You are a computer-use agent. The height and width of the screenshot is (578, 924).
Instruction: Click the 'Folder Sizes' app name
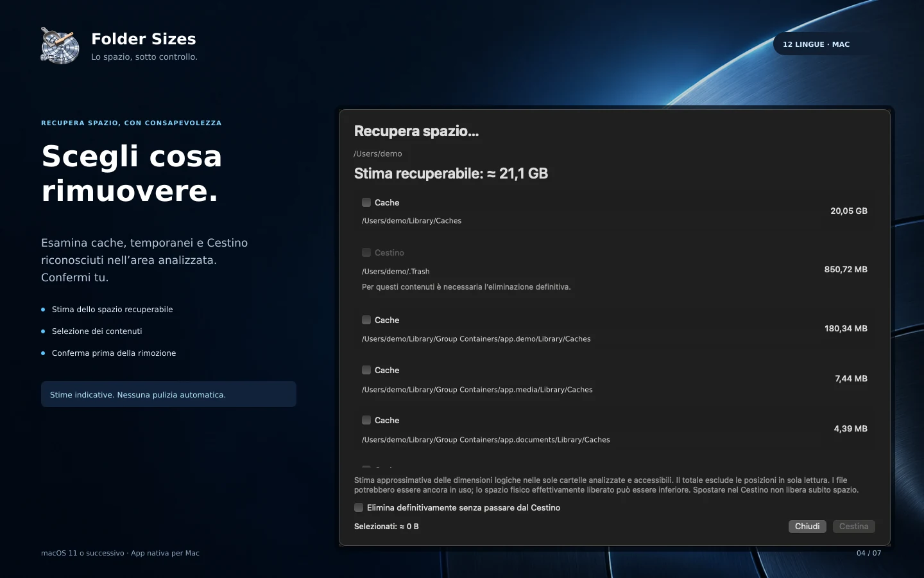coord(144,39)
